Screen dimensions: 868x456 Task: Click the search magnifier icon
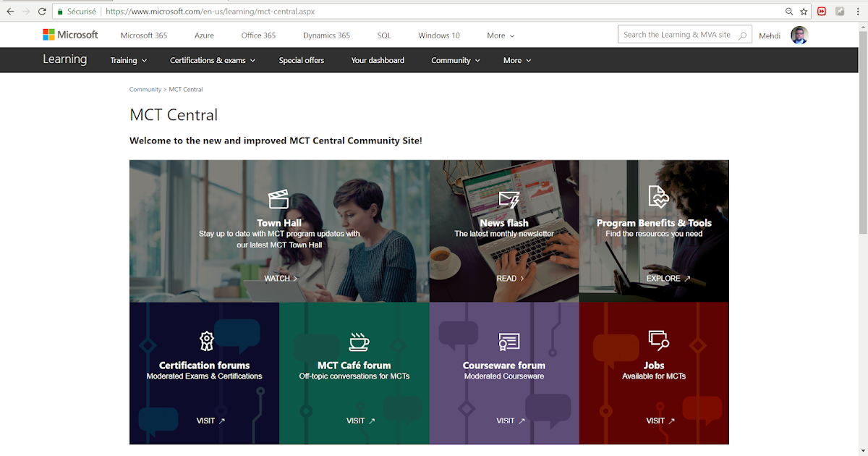point(742,34)
